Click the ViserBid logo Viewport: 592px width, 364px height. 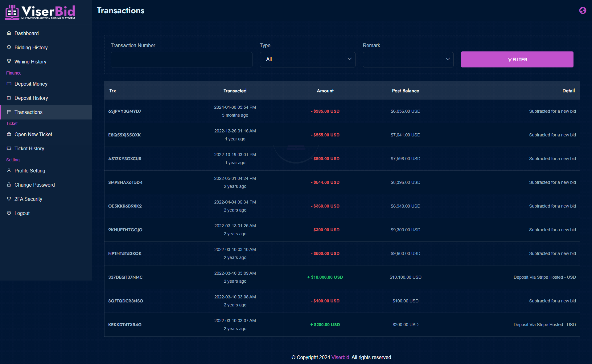[x=40, y=12]
